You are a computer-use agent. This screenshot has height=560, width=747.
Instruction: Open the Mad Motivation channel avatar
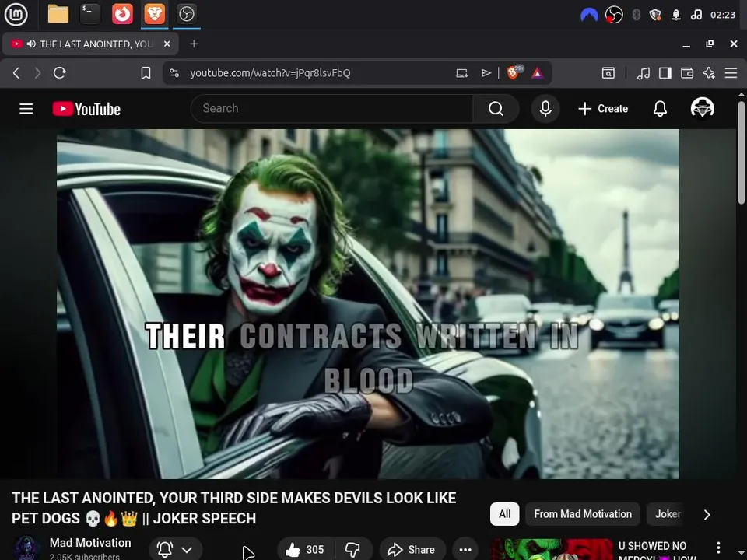point(26,548)
